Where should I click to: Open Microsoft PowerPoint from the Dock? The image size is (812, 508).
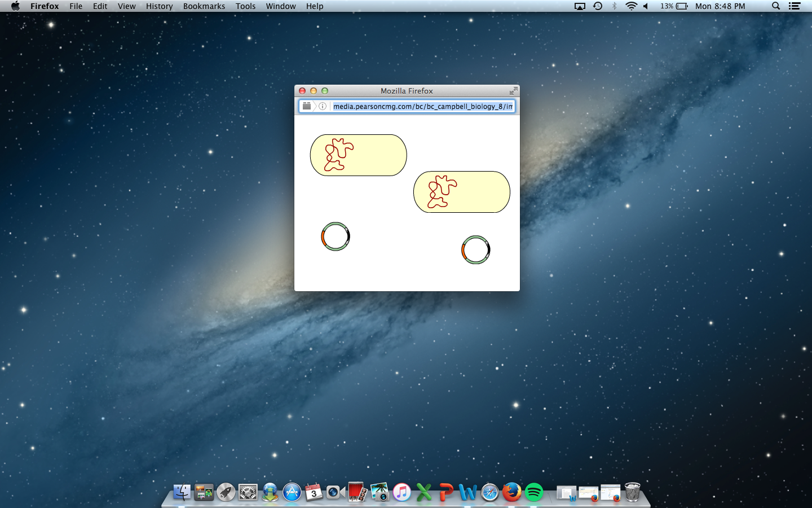pyautogui.click(x=445, y=492)
